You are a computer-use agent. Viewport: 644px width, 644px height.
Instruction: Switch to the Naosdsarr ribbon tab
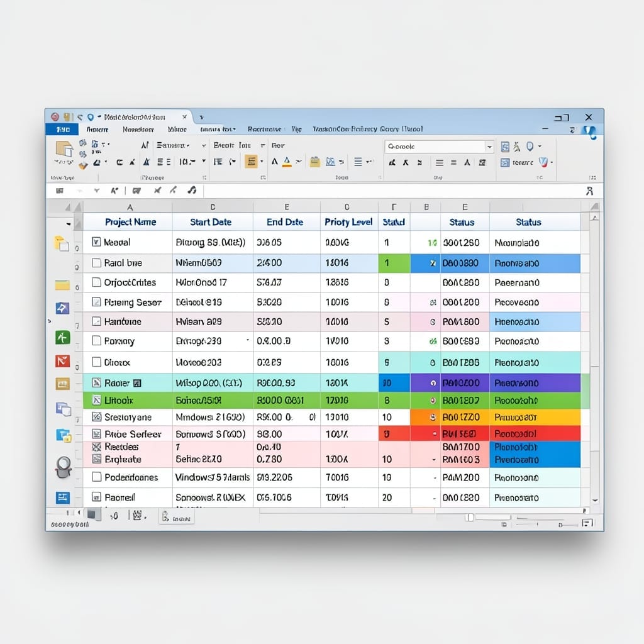(x=138, y=130)
